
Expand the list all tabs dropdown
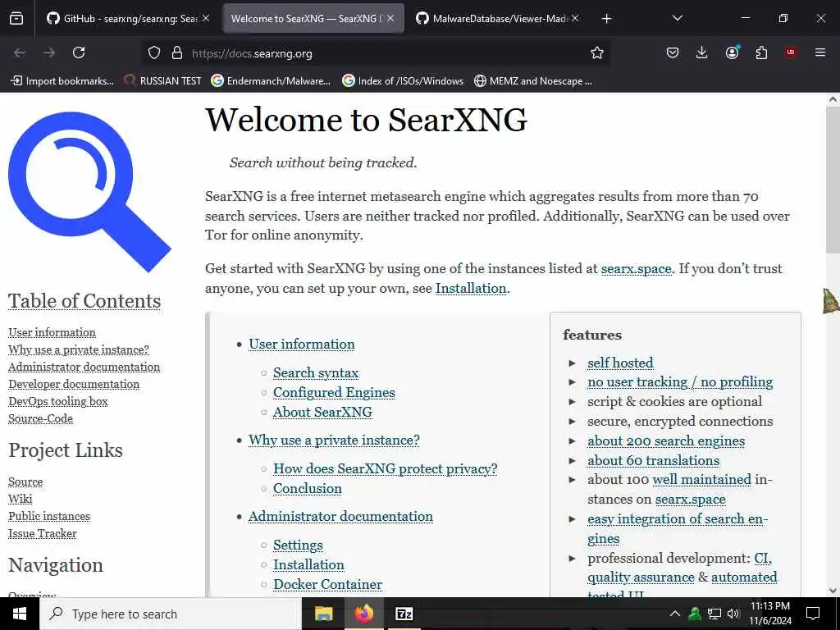(x=677, y=18)
